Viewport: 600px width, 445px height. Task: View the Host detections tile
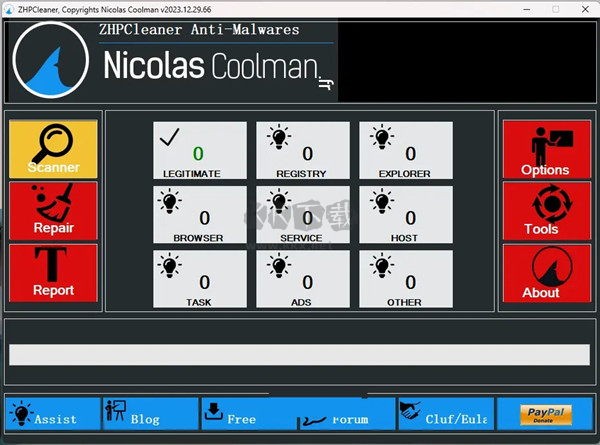(405, 215)
